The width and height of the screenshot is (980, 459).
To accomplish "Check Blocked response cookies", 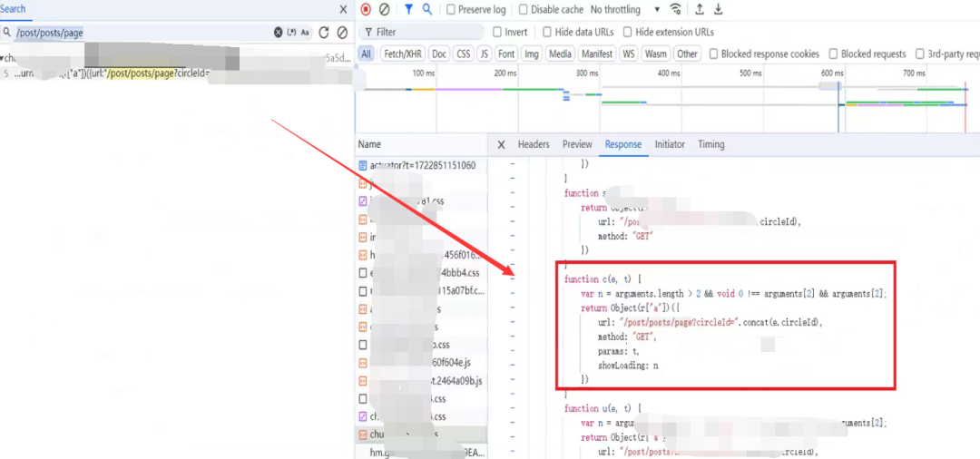I will tap(713, 54).
